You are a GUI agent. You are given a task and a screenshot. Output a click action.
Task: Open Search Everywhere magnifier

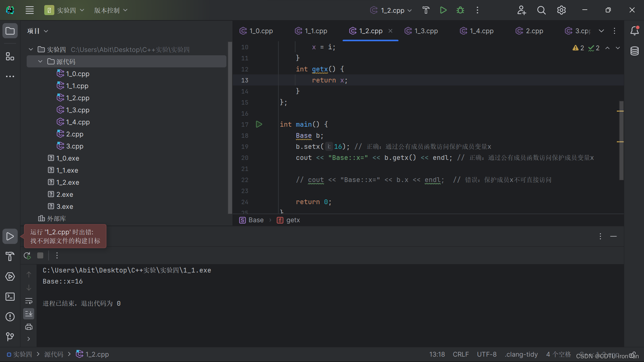[541, 10]
